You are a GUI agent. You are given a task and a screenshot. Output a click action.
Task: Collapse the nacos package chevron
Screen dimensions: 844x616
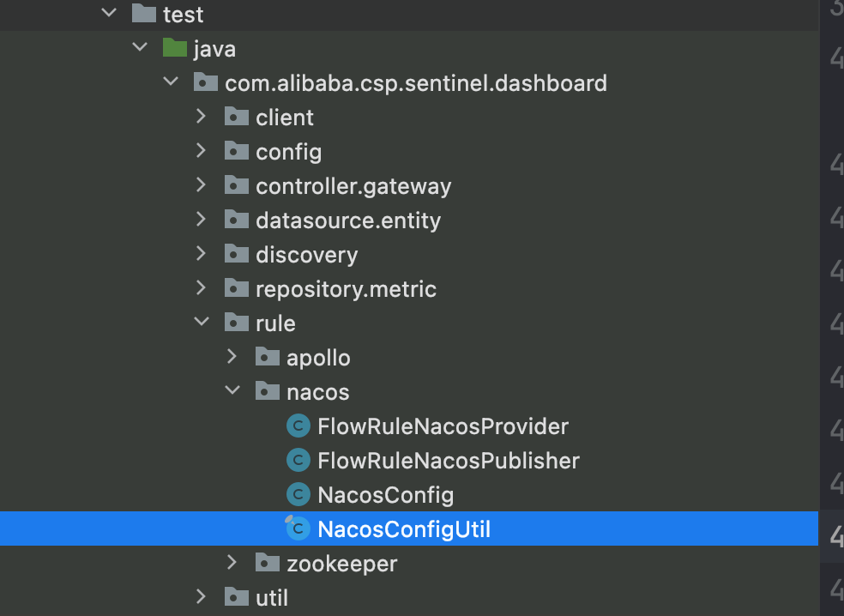(x=232, y=390)
